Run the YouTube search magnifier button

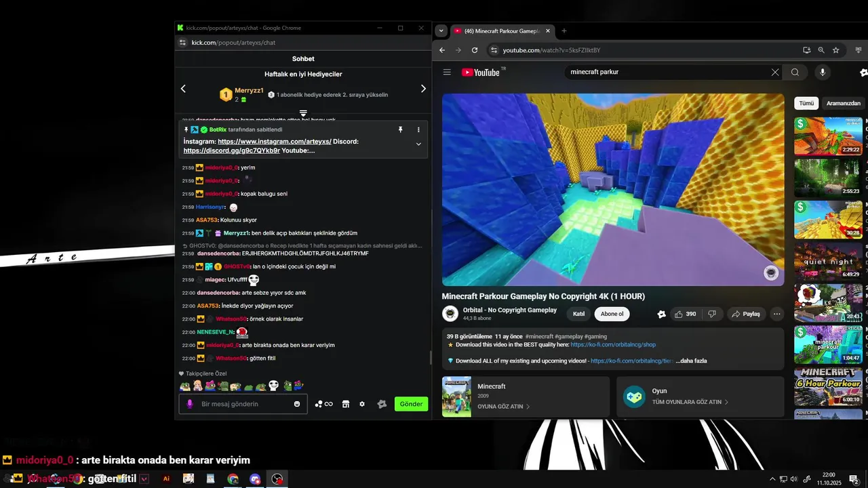point(795,73)
